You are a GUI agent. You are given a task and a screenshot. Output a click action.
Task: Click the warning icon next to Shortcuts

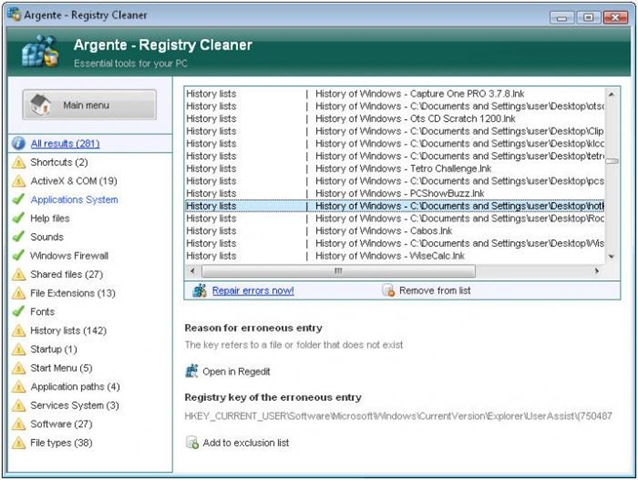tap(19, 162)
